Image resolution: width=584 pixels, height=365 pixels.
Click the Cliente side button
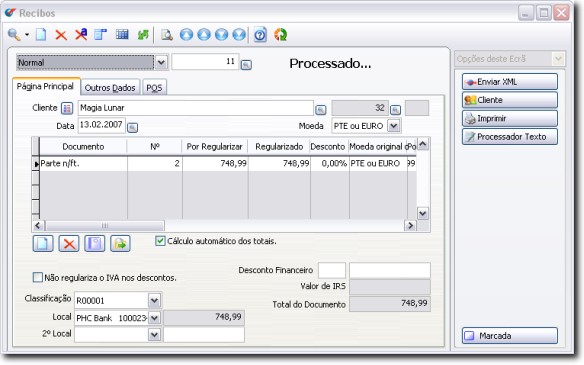[510, 100]
